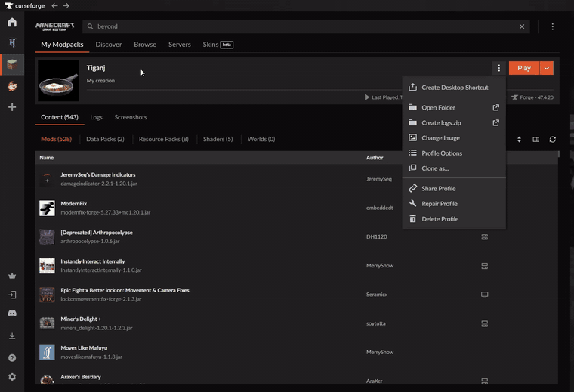
Task: Click server icon on Miner's Delight row
Action: [484, 323]
